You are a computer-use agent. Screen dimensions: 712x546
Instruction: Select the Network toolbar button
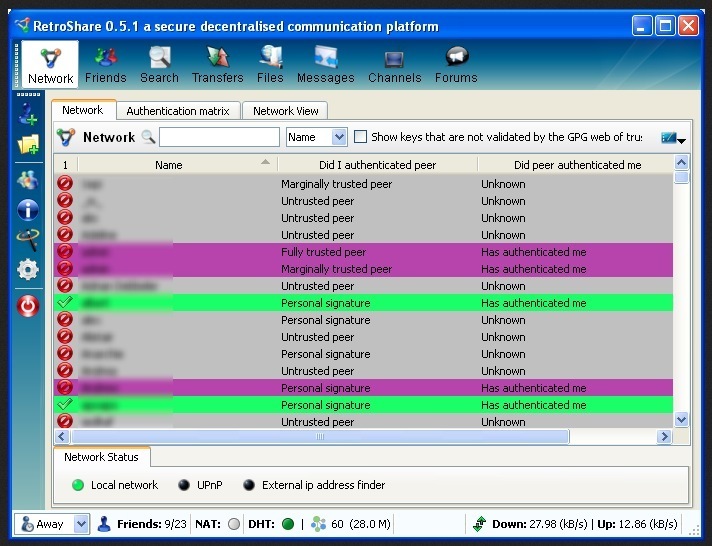[50, 65]
